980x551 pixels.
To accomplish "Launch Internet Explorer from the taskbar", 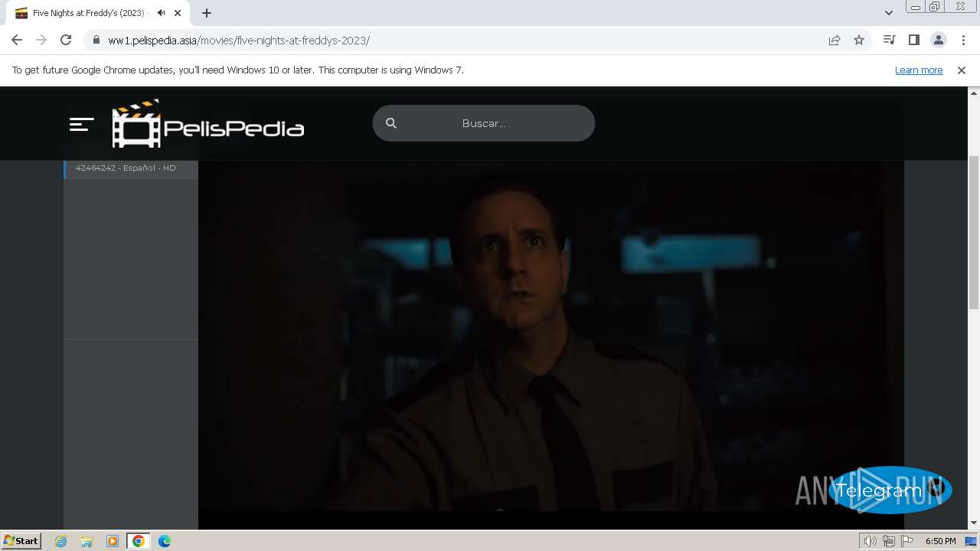I will [x=61, y=541].
